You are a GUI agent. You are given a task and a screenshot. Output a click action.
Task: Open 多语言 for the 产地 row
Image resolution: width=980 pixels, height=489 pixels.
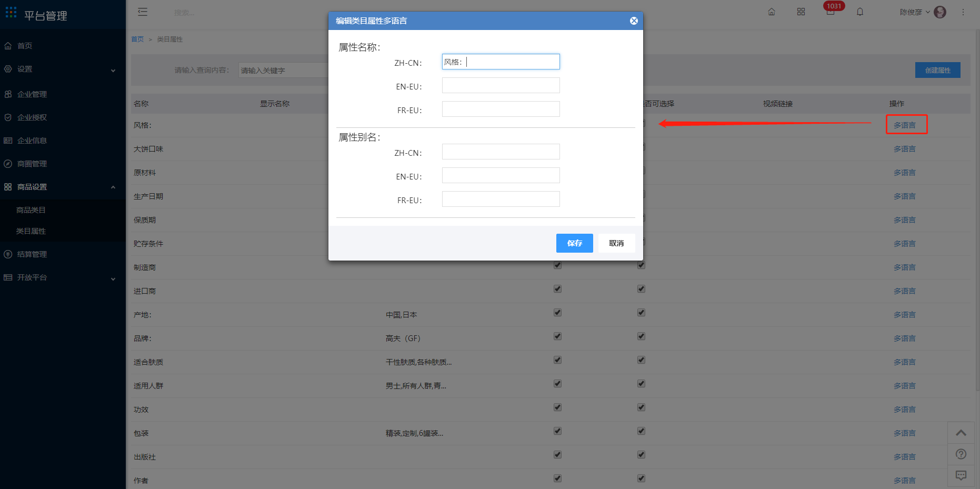coord(904,315)
